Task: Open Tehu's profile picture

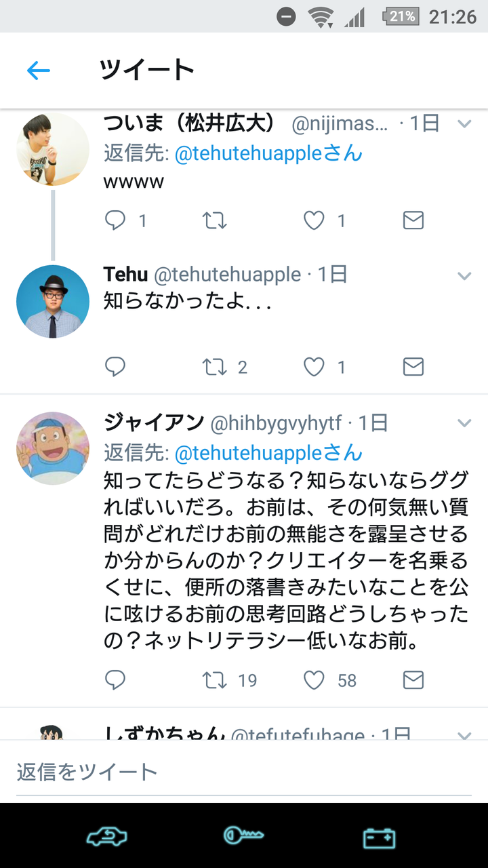Action: click(x=53, y=300)
